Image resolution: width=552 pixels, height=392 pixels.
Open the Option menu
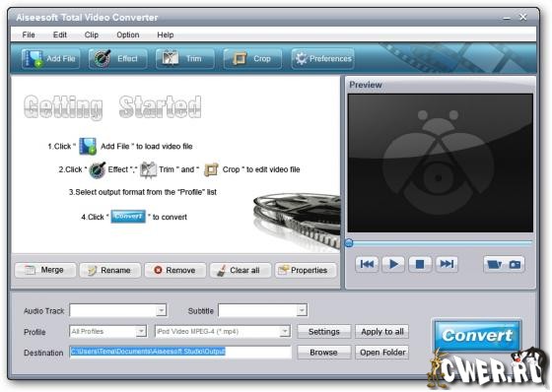128,34
